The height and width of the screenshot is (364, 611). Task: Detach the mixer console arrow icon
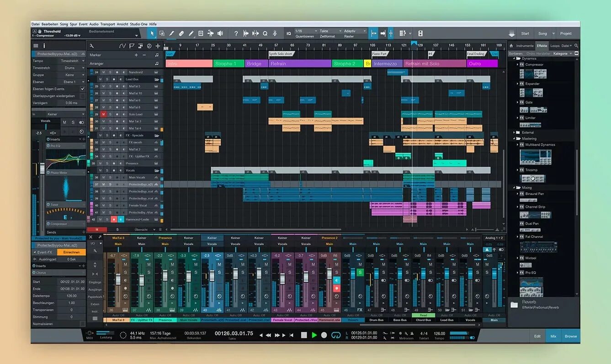click(100, 237)
